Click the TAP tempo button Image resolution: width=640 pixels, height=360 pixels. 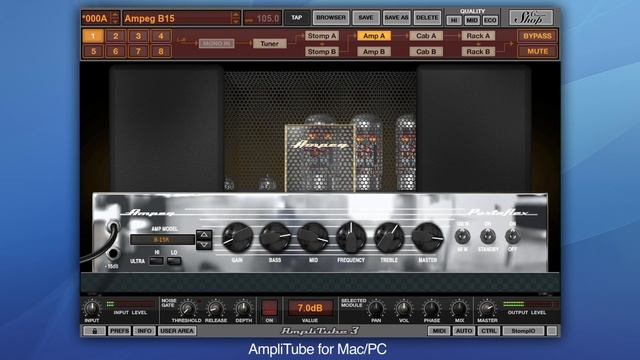click(x=297, y=18)
